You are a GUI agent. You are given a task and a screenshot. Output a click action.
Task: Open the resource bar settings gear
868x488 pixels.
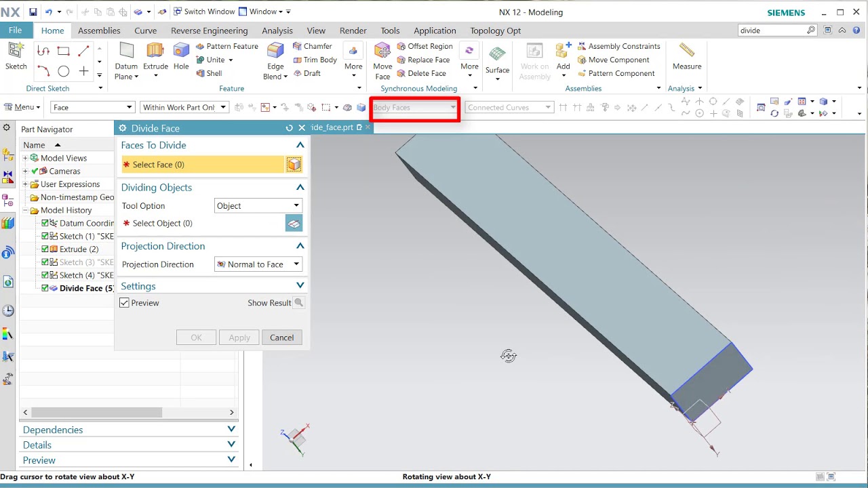[7, 127]
